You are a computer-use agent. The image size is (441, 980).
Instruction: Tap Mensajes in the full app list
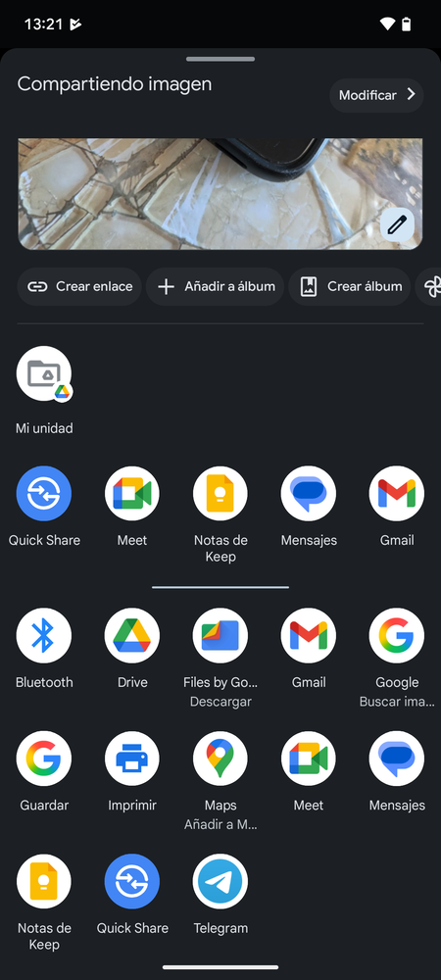[x=397, y=759]
